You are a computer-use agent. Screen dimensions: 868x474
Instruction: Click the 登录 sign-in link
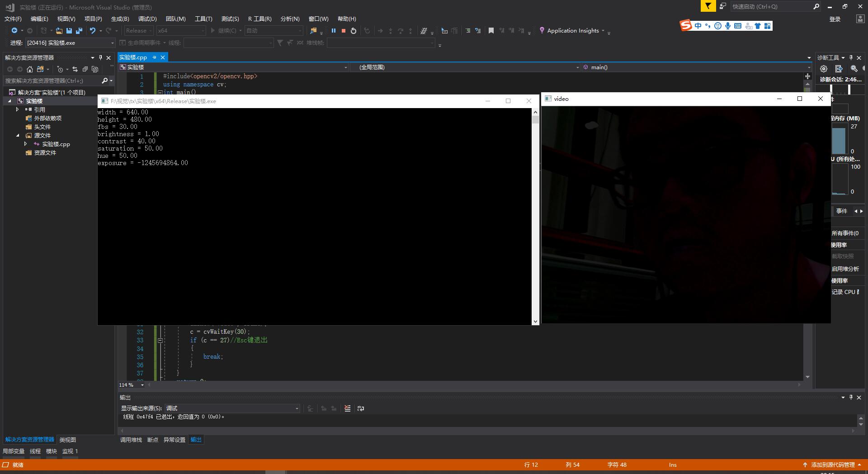[x=835, y=19]
